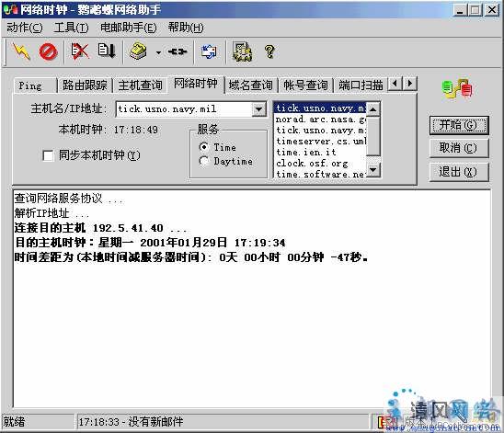This screenshot has height=433, width=504.
Task: Enable the 同步本机时钟 checkbox
Action: point(48,155)
